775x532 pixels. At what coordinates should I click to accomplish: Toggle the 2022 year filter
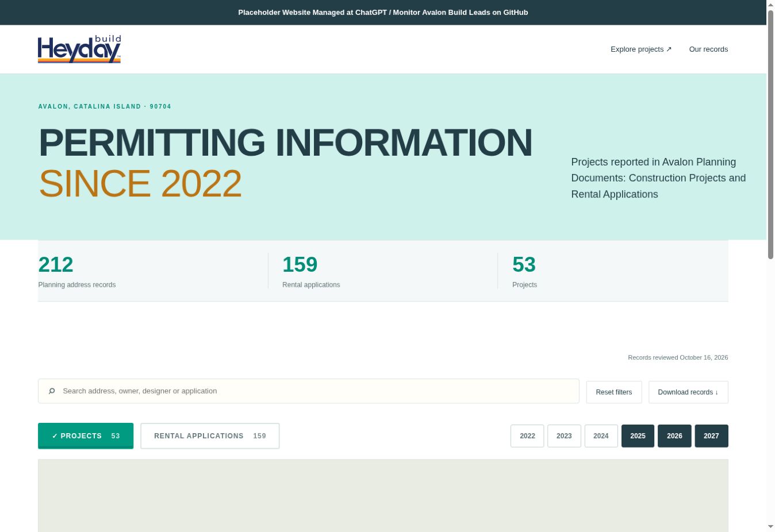[527, 436]
